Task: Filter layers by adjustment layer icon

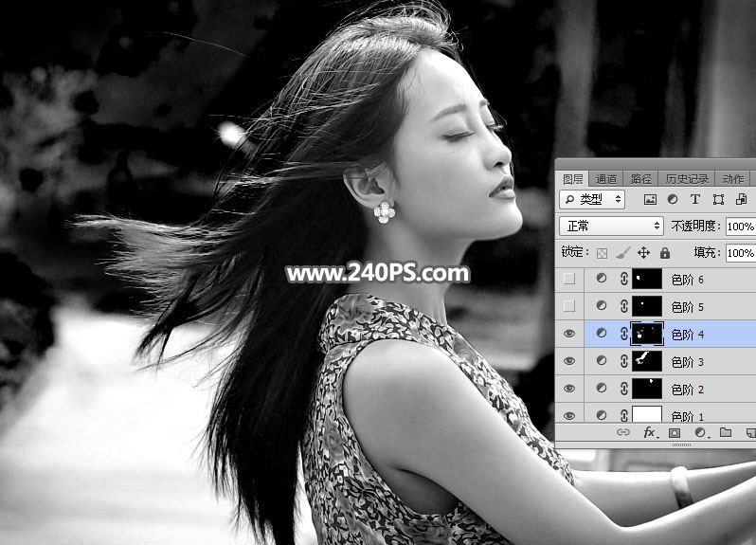Action: pyautogui.click(x=673, y=199)
